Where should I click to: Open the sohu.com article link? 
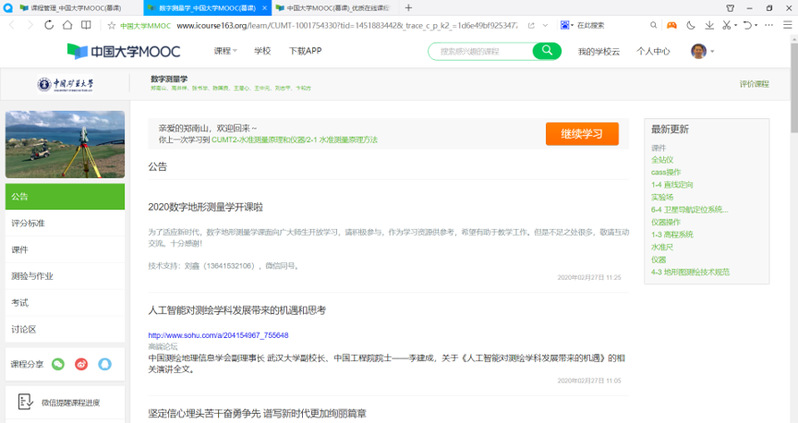pyautogui.click(x=218, y=335)
